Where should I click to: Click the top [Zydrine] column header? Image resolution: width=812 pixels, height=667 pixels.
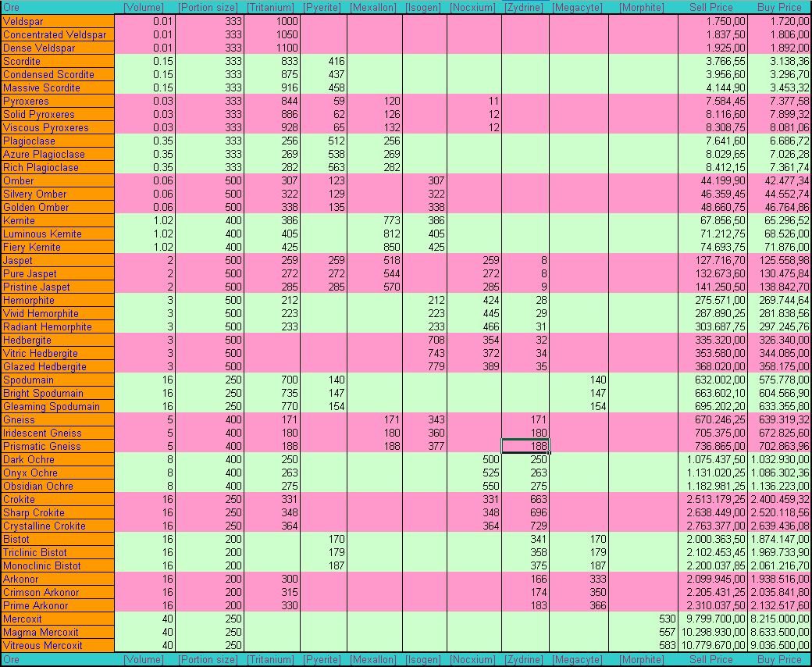pyautogui.click(x=524, y=7)
